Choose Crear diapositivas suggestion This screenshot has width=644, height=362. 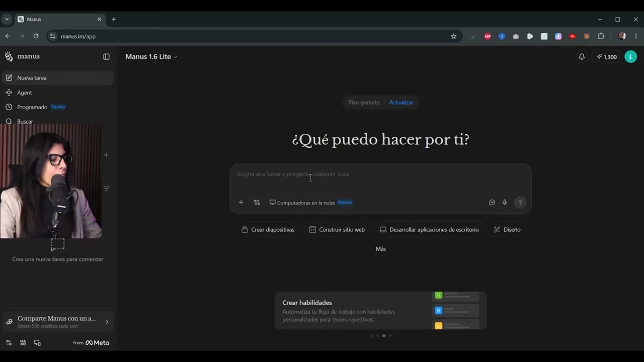268,230
